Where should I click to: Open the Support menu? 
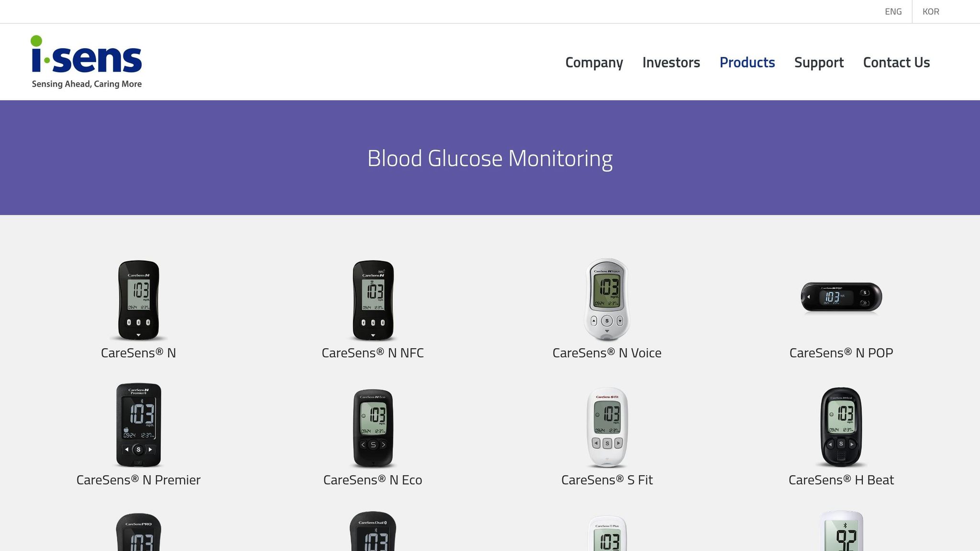(819, 62)
